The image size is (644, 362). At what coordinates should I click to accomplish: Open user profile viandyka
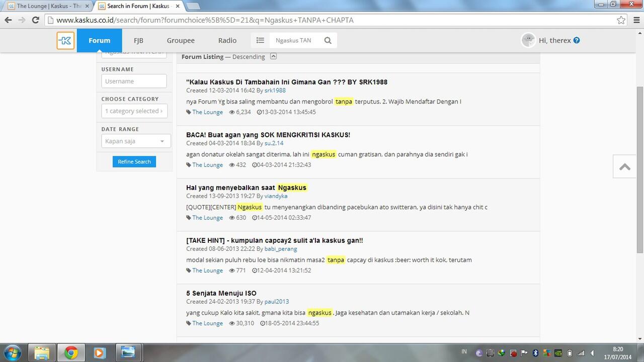point(276,196)
